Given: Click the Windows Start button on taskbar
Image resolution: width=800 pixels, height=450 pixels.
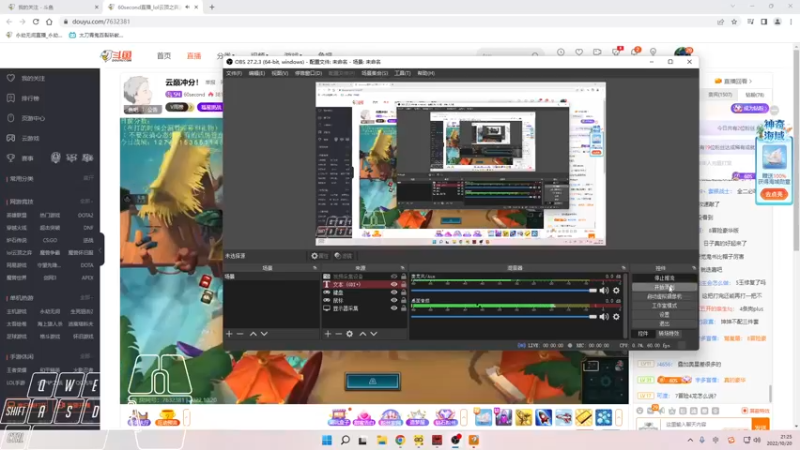Looking at the screenshot, I should (327, 440).
